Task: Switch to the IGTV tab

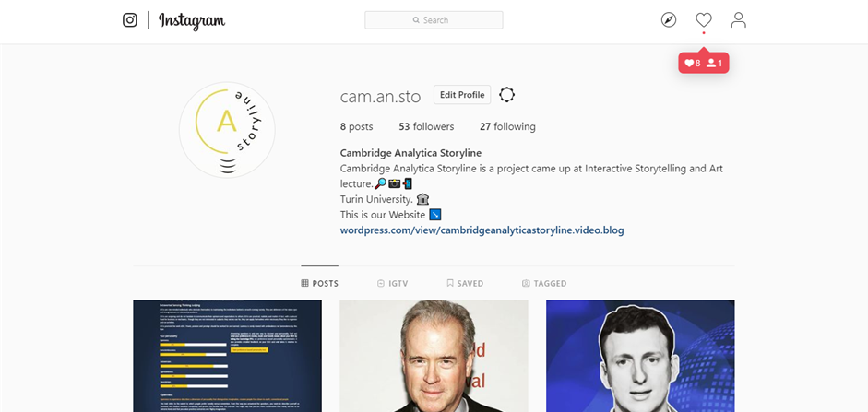Action: [392, 283]
